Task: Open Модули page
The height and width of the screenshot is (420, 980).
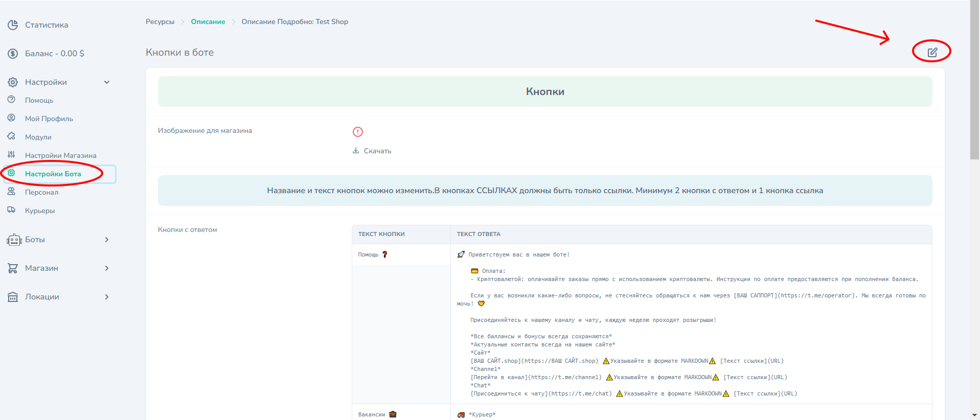Action: point(38,137)
